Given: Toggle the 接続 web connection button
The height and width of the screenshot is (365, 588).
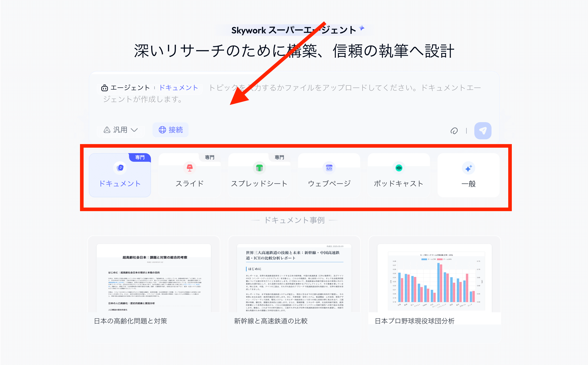Looking at the screenshot, I should pos(170,130).
